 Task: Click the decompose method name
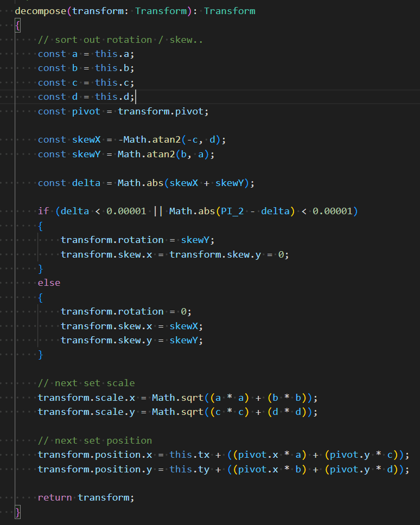tap(41, 11)
